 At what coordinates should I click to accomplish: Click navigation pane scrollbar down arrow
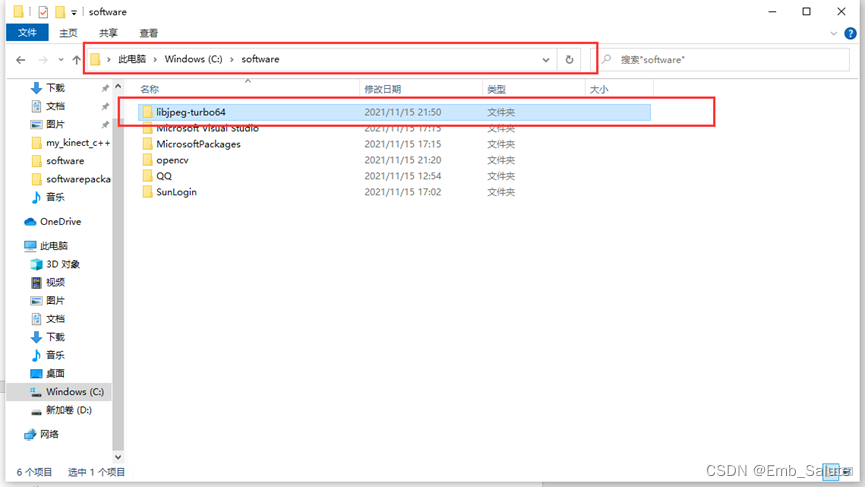[118, 457]
